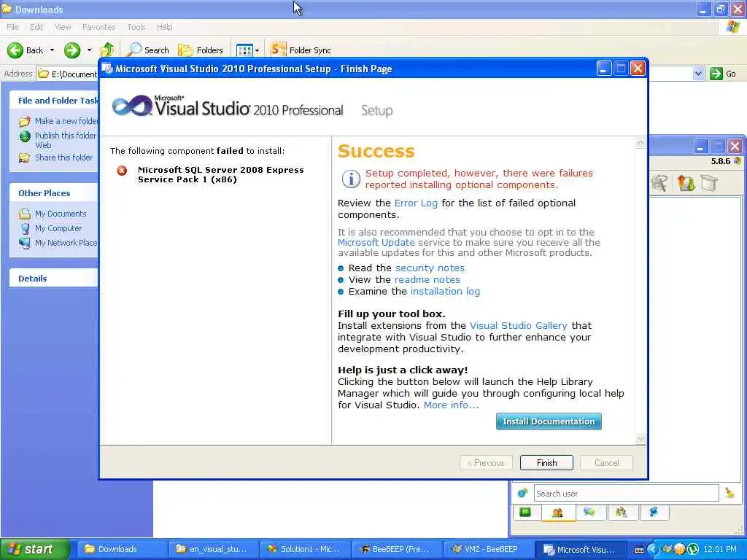Click BeeBEEP bucket icon in toolbar

point(709,183)
